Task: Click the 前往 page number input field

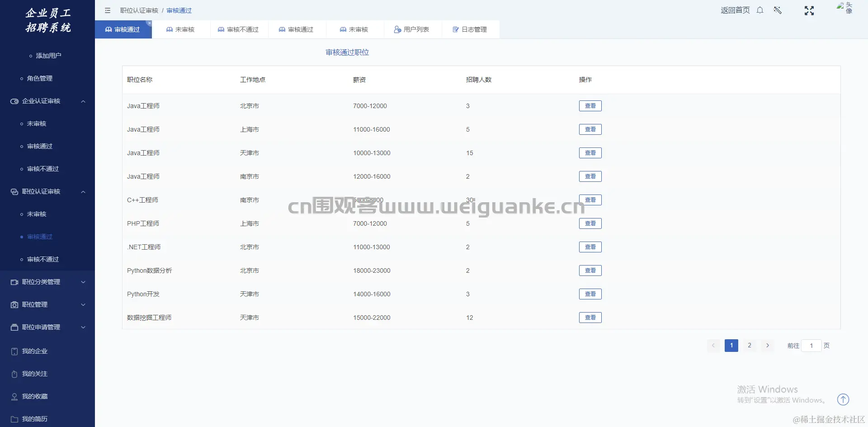Action: [x=811, y=346]
